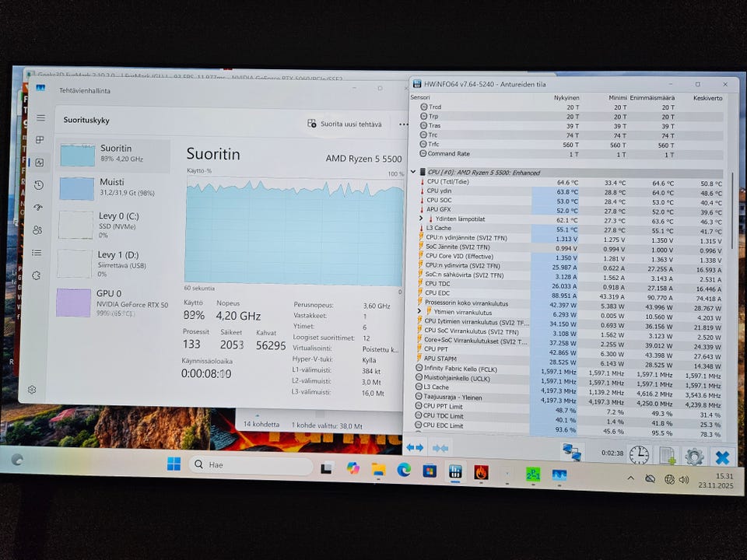Click the volume icon in system tray

click(x=684, y=480)
